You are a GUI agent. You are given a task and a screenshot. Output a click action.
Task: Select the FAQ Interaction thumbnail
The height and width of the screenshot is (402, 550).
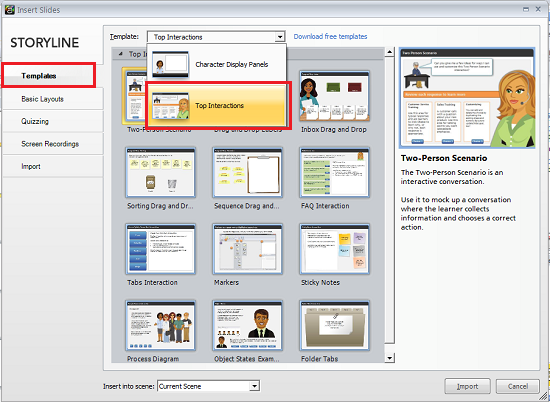click(334, 172)
